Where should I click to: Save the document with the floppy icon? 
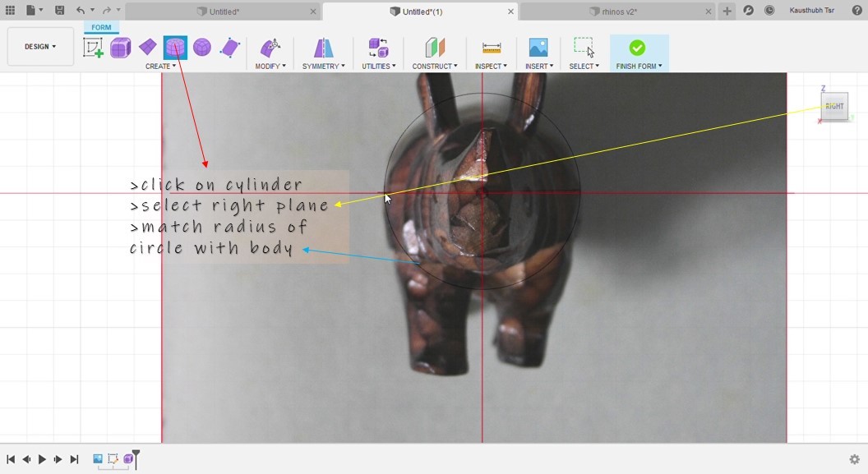click(x=60, y=11)
